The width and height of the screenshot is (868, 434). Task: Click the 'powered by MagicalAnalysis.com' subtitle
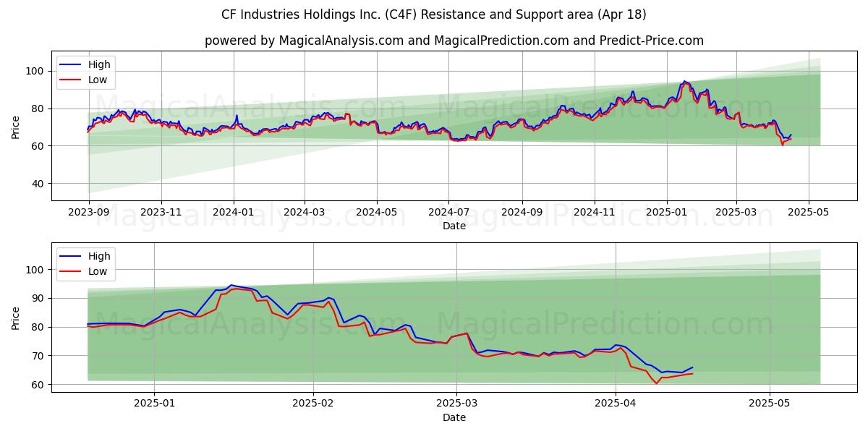coord(454,41)
